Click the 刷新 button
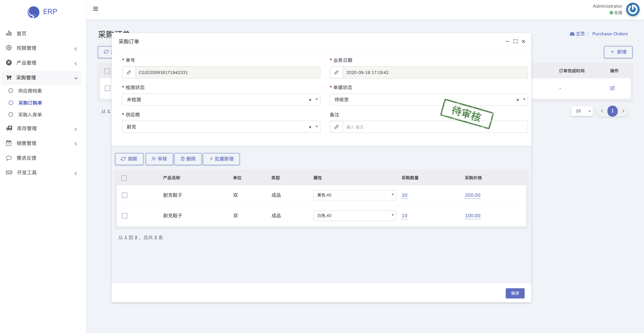The image size is (644, 333). pyautogui.click(x=129, y=159)
